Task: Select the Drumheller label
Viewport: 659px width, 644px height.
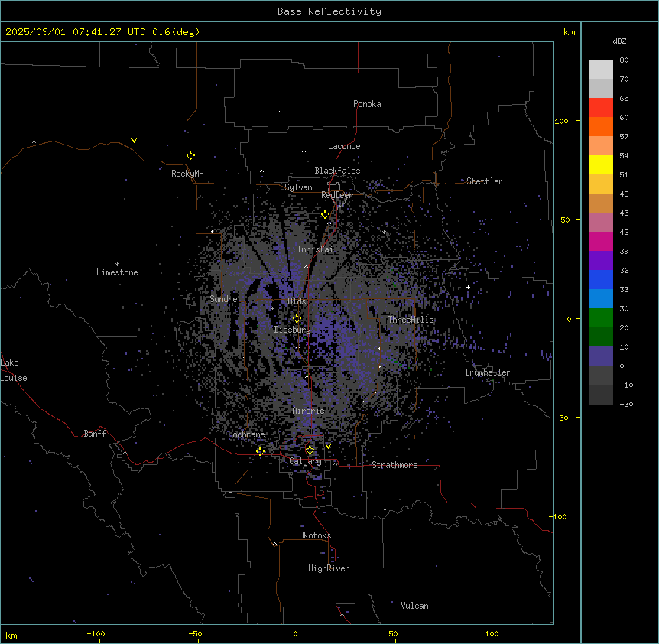Action: [488, 372]
